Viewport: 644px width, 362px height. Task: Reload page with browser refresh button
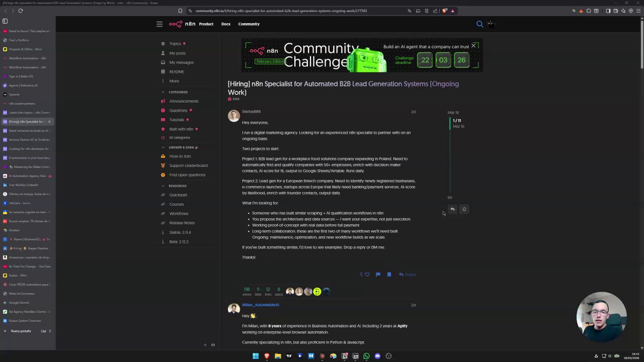(x=21, y=11)
